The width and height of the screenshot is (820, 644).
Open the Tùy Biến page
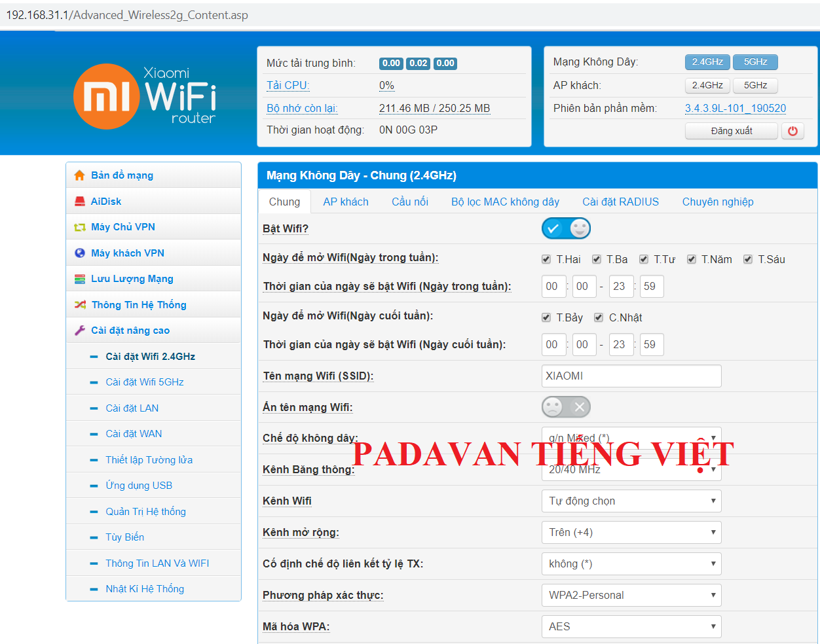click(125, 537)
